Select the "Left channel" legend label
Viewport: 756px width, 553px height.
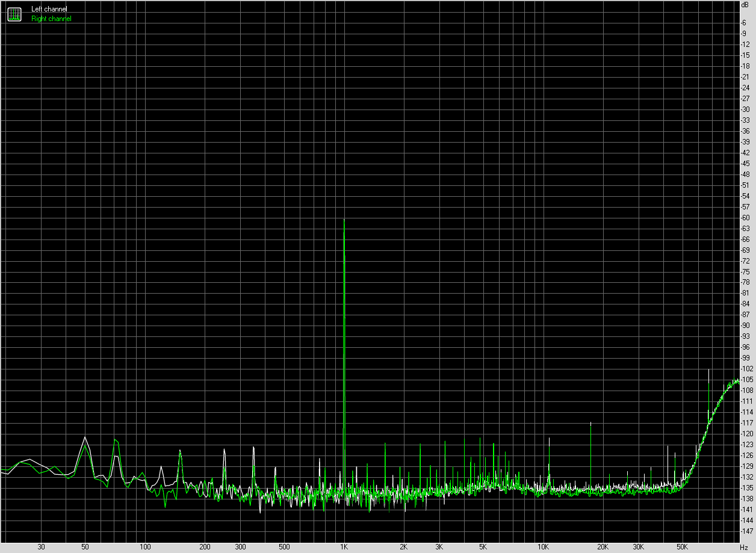click(49, 9)
